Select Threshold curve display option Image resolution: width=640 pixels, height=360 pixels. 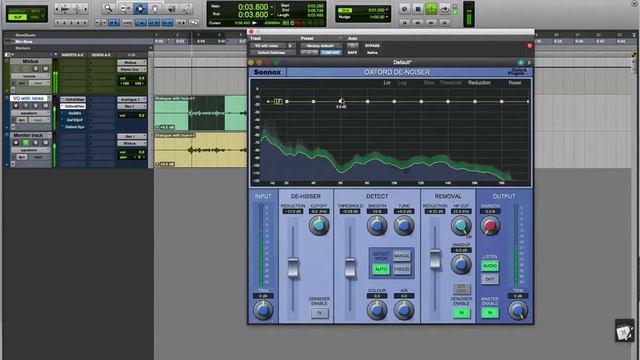(451, 83)
